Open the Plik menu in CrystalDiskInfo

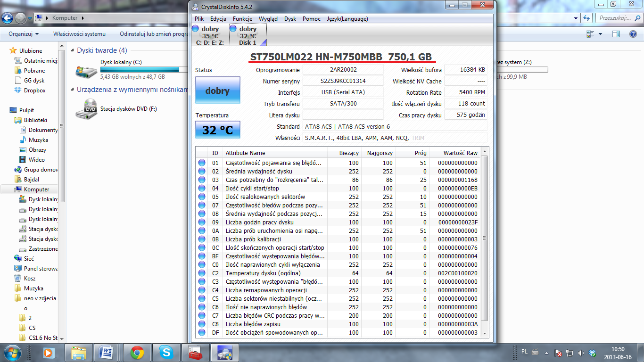tap(199, 19)
